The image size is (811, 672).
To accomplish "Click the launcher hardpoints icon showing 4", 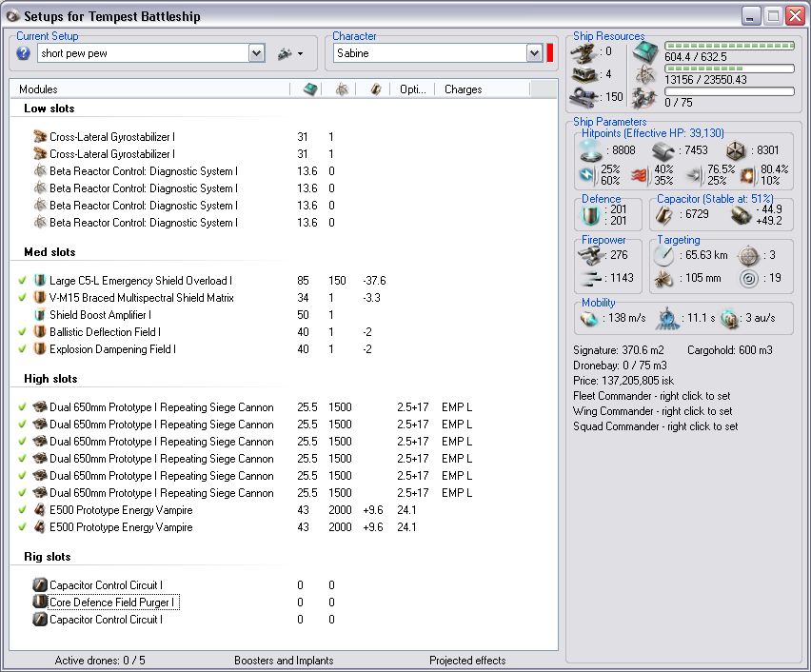I will tap(584, 75).
